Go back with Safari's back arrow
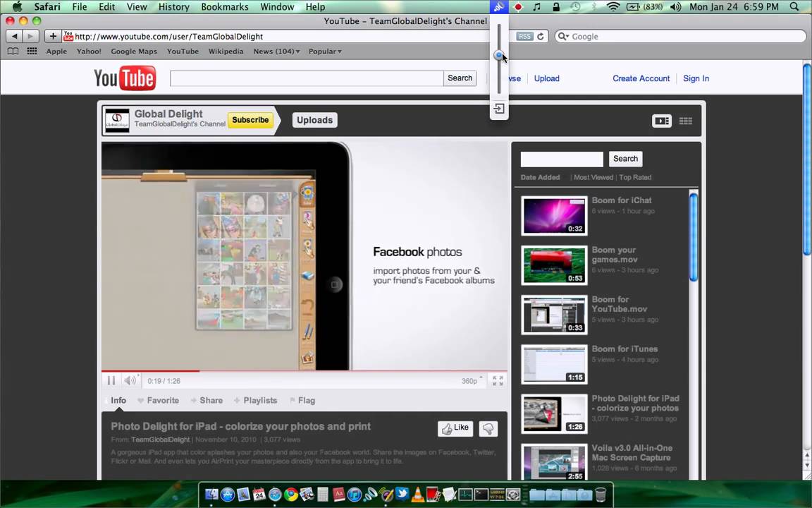 pyautogui.click(x=15, y=36)
